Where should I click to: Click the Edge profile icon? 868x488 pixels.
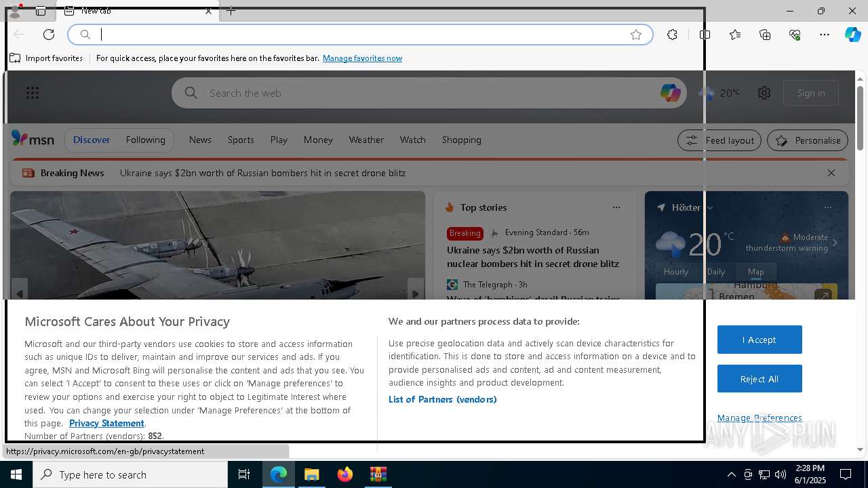coord(14,11)
